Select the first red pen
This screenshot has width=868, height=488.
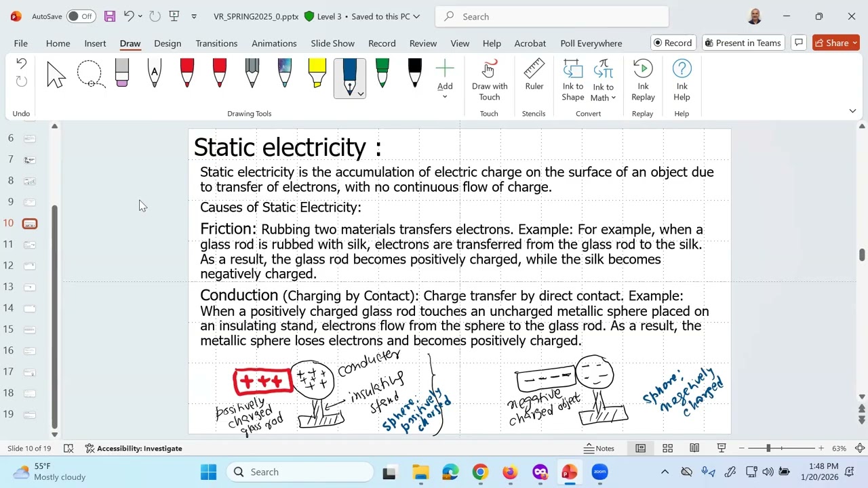pyautogui.click(x=187, y=73)
